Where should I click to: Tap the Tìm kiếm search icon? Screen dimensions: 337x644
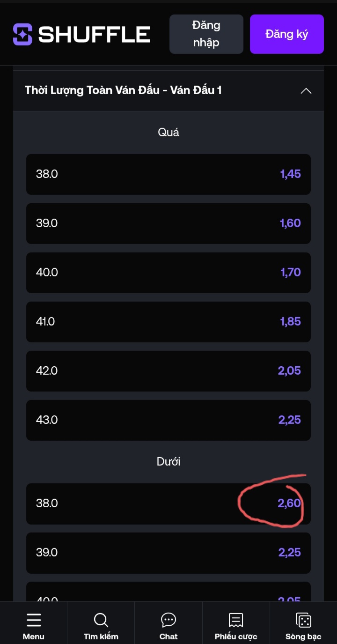[x=101, y=620]
